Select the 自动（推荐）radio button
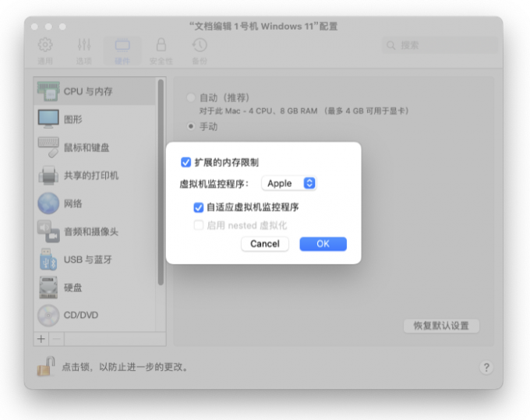Screen dimensions: 530x420 [191, 97]
